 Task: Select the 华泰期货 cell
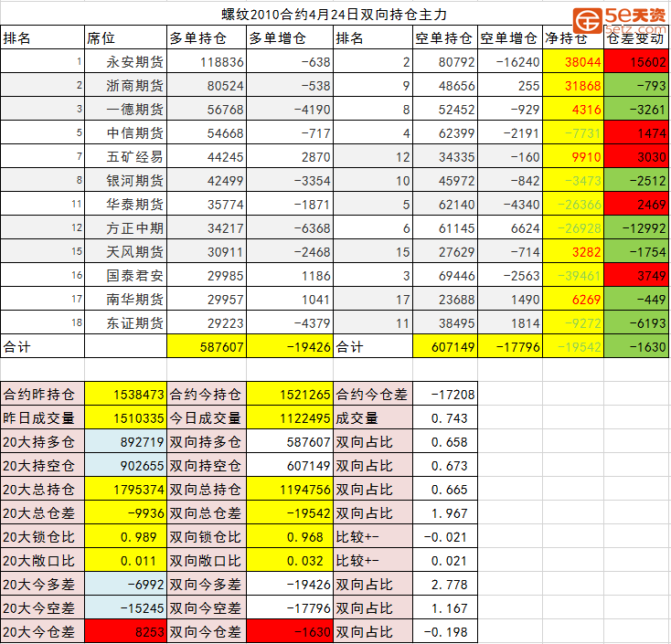(125, 205)
